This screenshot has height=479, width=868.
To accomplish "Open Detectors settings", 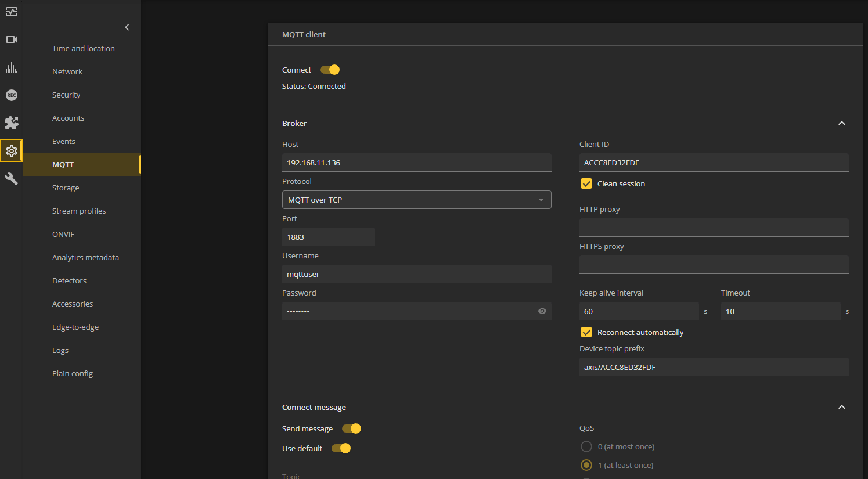I will tap(69, 280).
